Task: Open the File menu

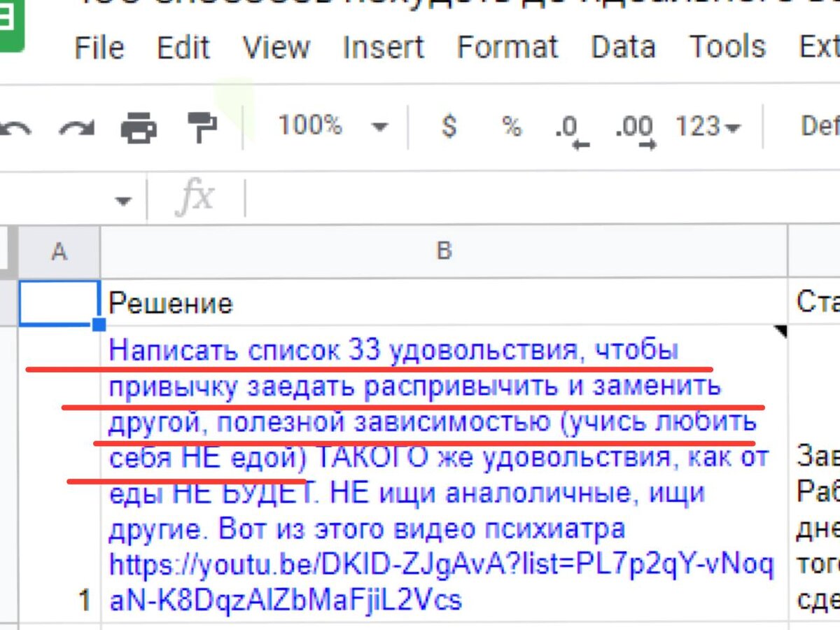Action: point(99,48)
